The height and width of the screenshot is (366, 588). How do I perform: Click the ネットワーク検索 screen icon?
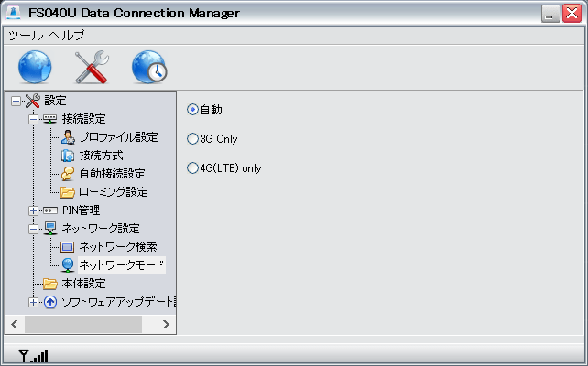coord(68,247)
